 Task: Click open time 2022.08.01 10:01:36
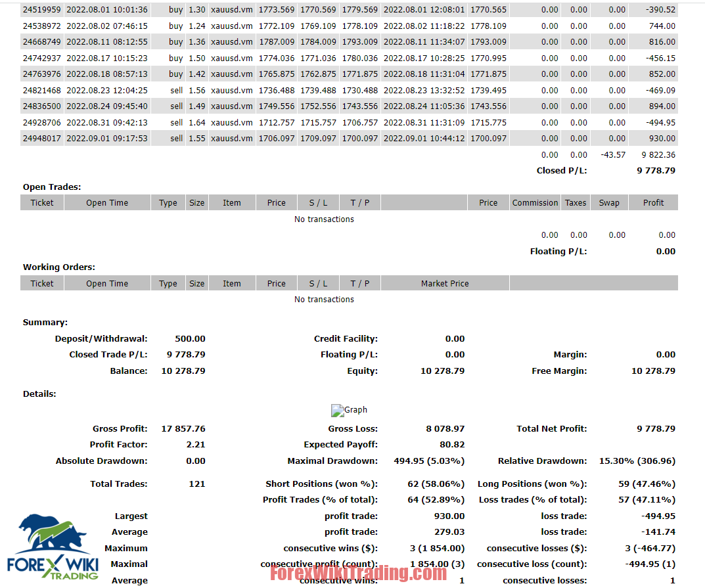pos(107,9)
